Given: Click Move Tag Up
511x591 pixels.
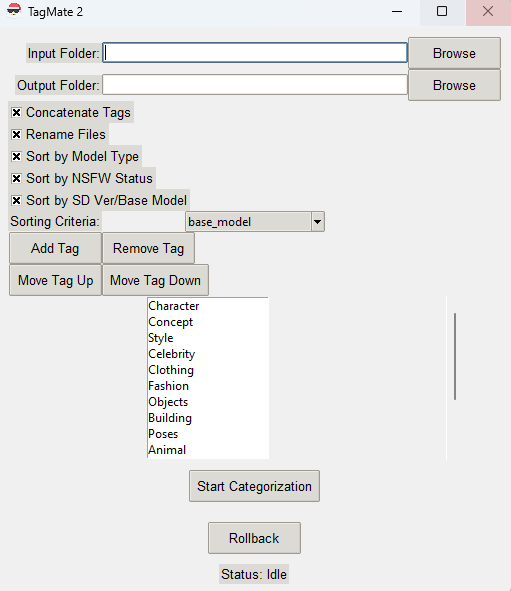Looking at the screenshot, I should tap(55, 280).
